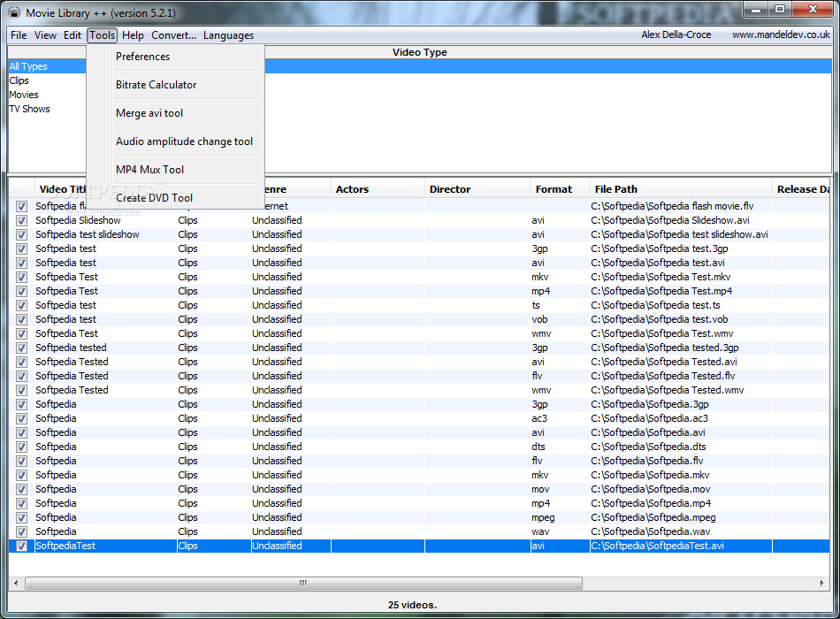Click path C:\Softpedia\Softpedia tested.3gp
Screen dimensions: 840x619
(x=665, y=348)
